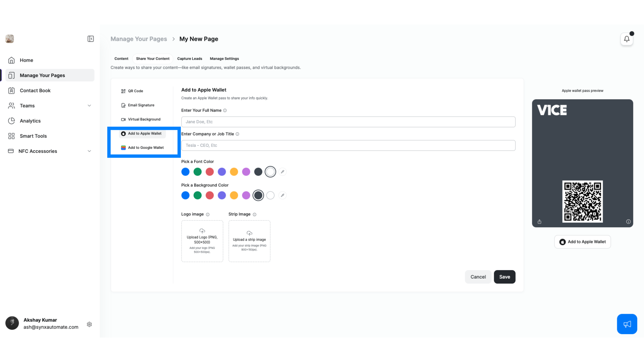Open custom font color eyedropper
The image size is (644, 362).
point(282,172)
